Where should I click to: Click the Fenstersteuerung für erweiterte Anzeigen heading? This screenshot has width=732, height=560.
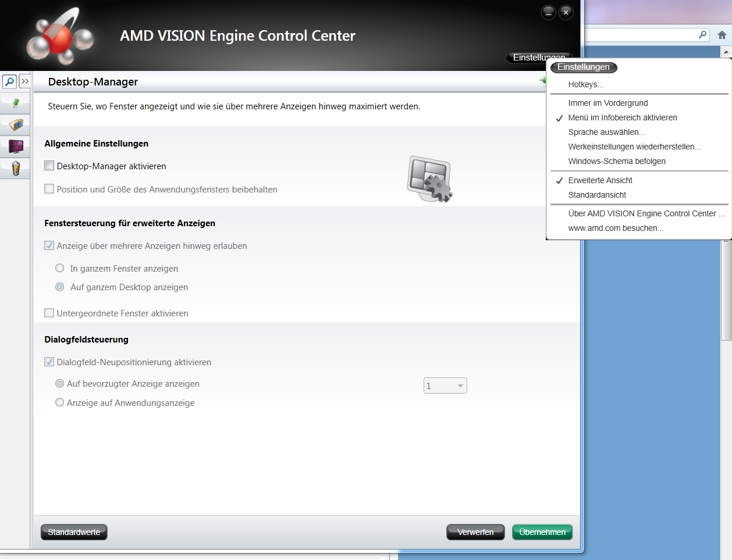click(x=130, y=223)
